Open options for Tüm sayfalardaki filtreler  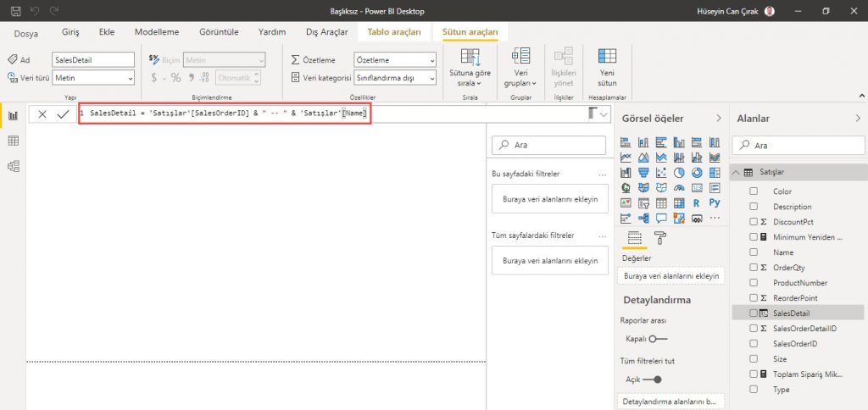[603, 235]
